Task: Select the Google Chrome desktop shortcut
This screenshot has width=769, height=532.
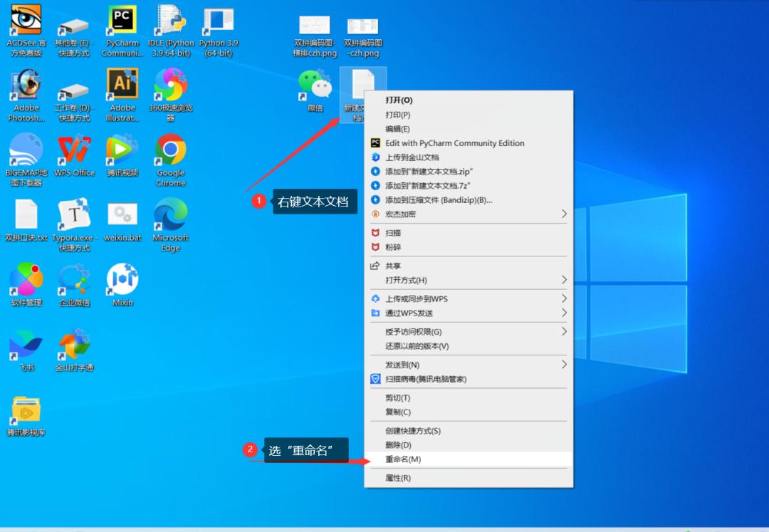Action: tap(171, 150)
